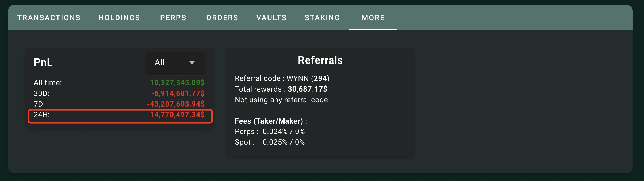
Task: Click the Referrals panel heading
Action: coord(320,60)
